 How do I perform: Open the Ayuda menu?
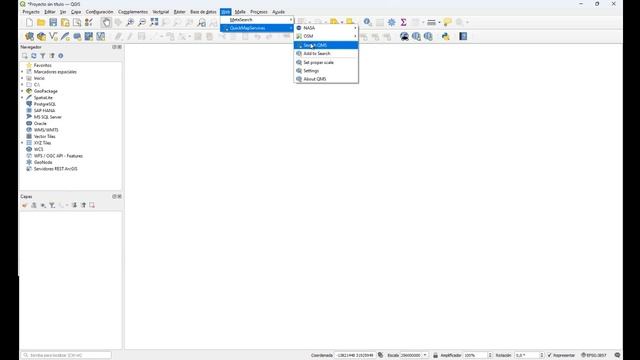[278, 12]
